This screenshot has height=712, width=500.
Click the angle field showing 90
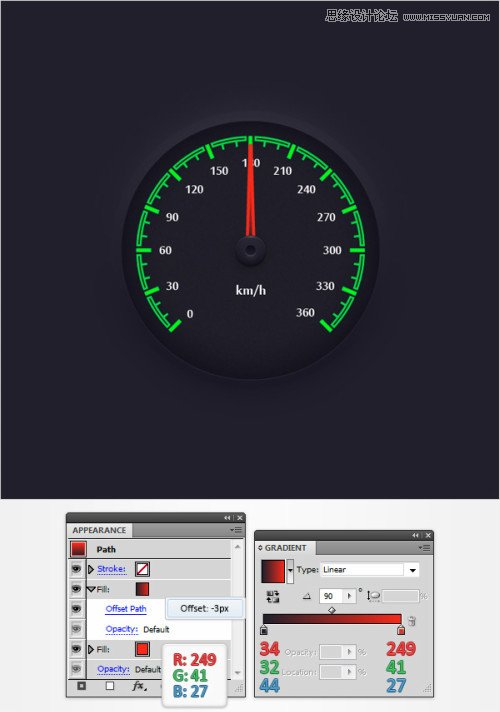[x=332, y=596]
